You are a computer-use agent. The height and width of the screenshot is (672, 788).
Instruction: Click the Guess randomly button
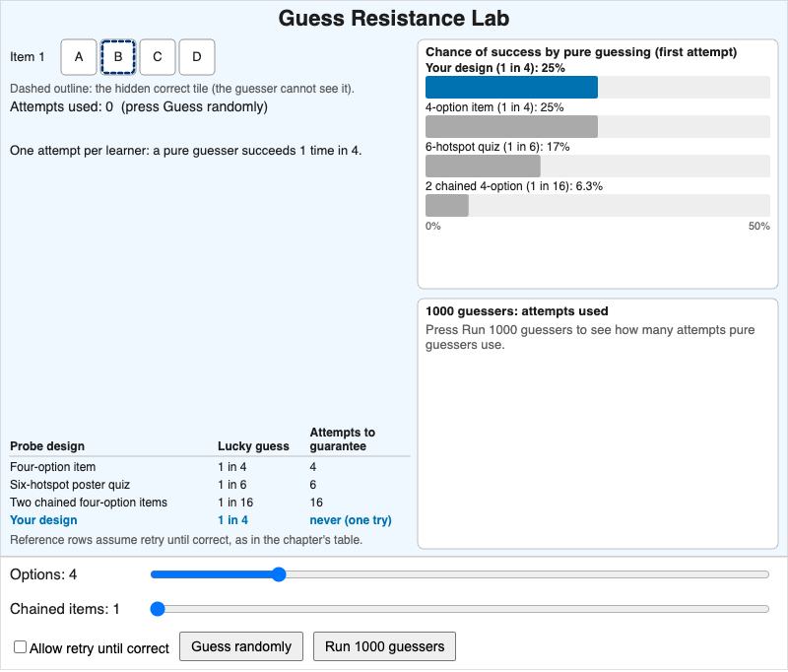[x=241, y=646]
